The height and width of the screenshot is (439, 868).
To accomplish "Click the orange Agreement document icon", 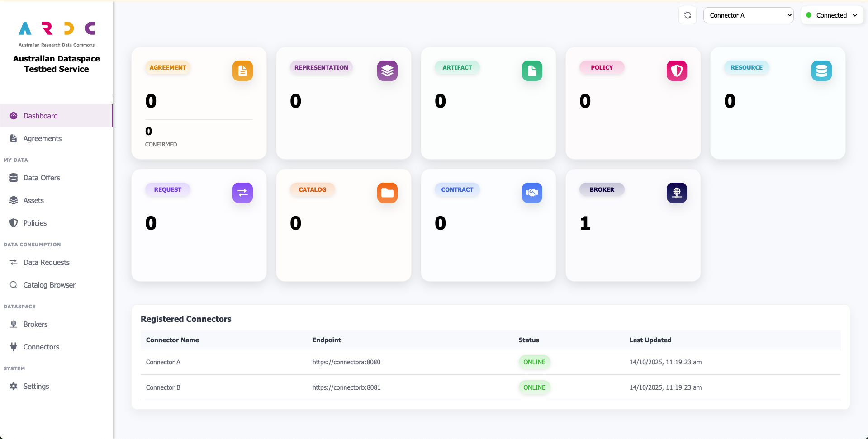I will click(x=242, y=71).
